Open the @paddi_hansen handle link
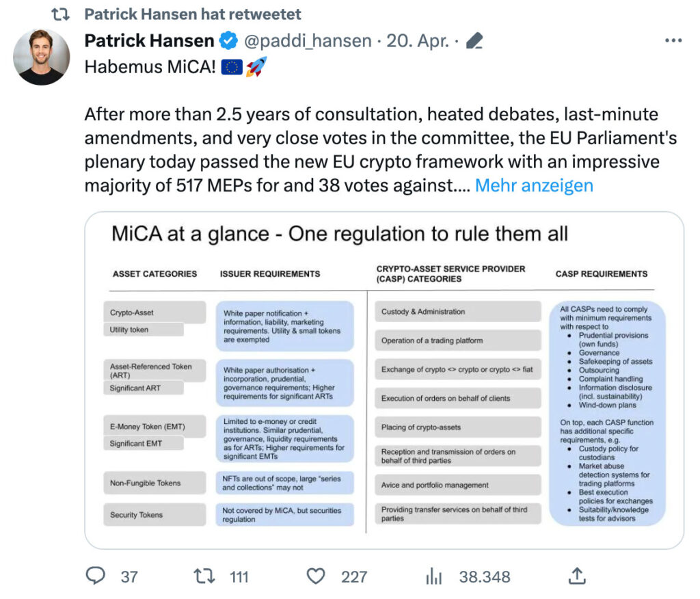The image size is (700, 599). click(308, 40)
